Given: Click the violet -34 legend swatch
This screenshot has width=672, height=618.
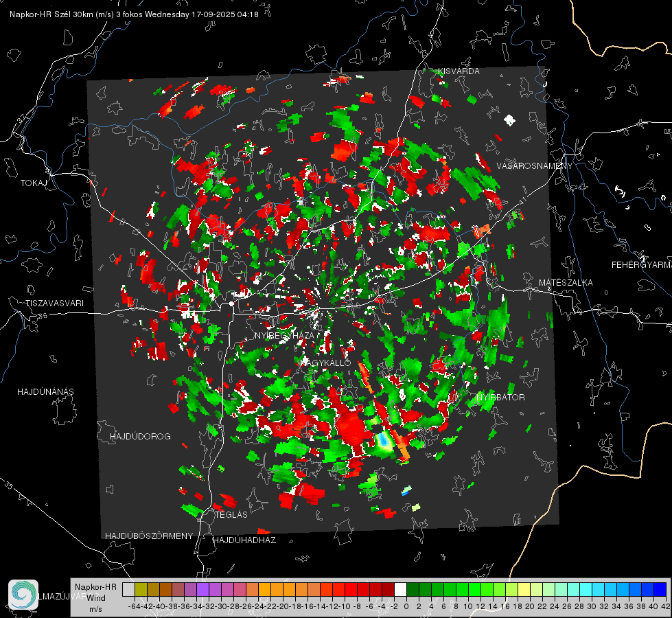Looking at the screenshot, I should 202,589.
